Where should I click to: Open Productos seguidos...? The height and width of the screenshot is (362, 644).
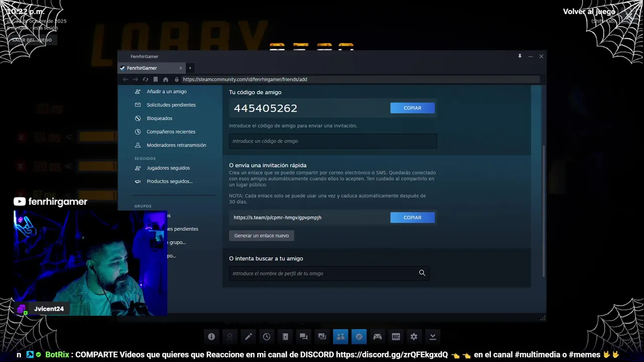170,181
